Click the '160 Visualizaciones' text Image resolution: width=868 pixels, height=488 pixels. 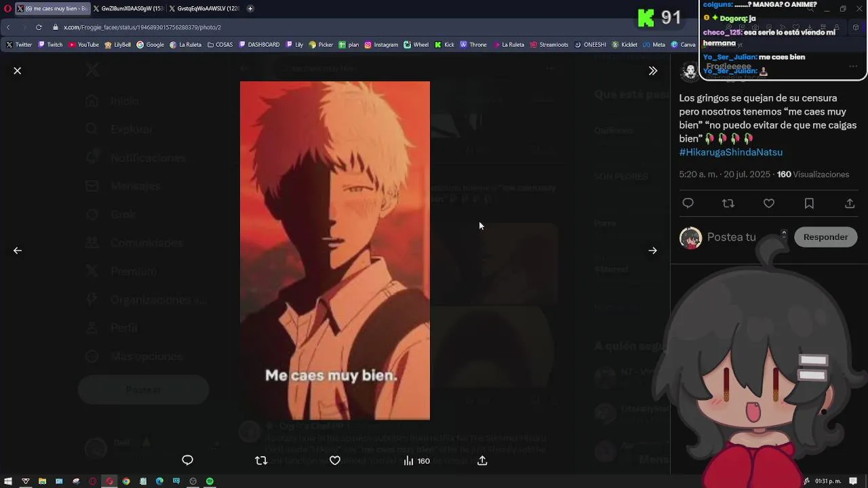(x=813, y=174)
